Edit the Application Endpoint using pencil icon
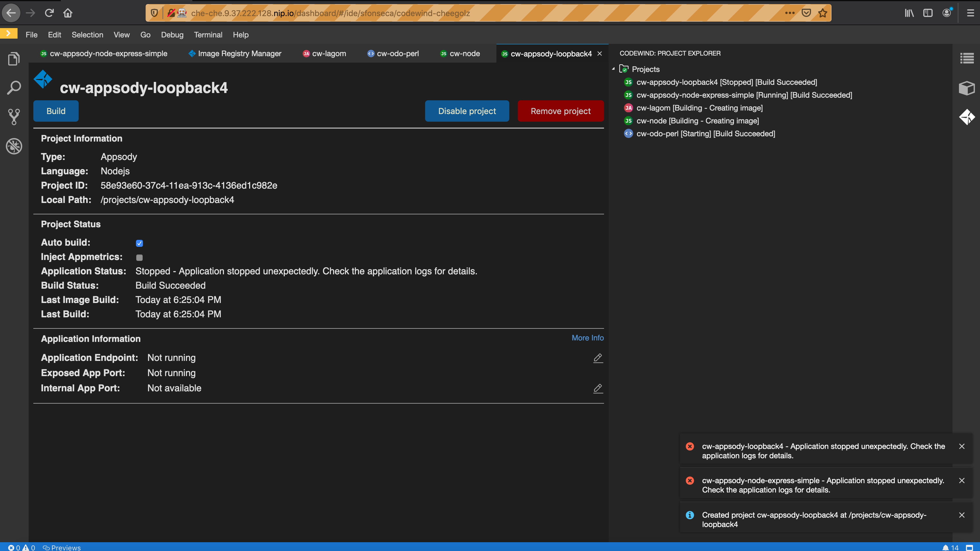980x551 pixels. (598, 358)
